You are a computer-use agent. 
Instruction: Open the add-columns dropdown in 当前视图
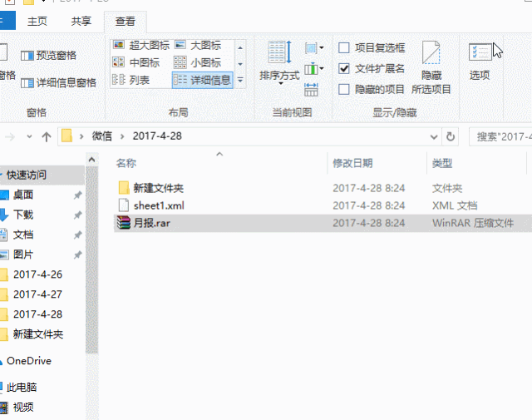click(314, 69)
